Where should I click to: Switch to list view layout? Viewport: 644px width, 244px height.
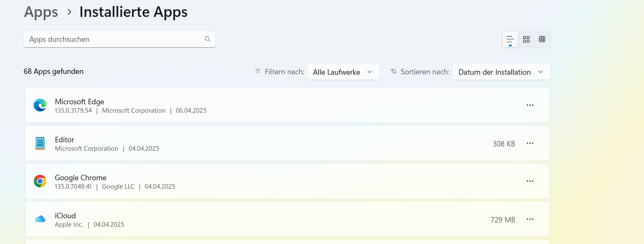[510, 39]
